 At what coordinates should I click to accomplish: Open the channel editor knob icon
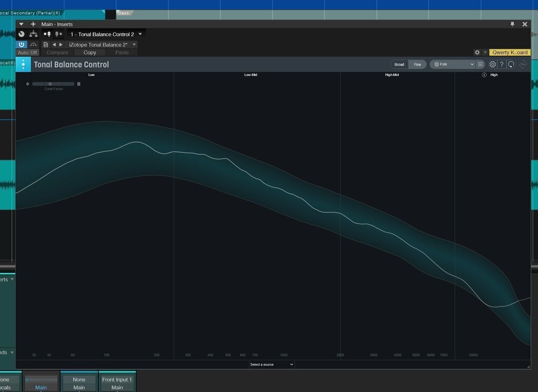pos(22,34)
